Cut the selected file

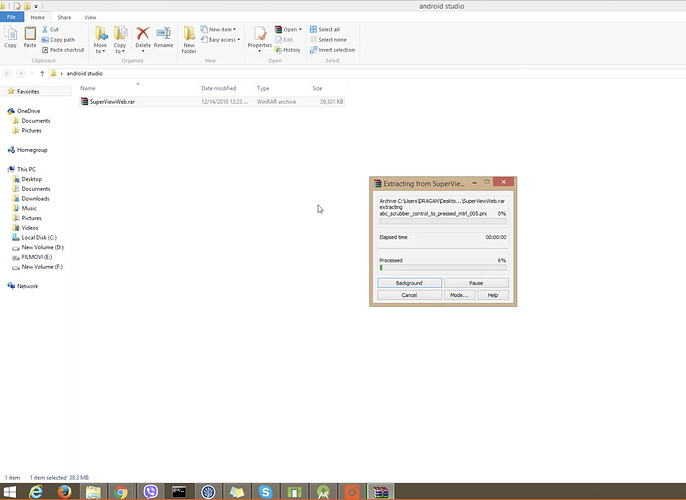(x=50, y=29)
